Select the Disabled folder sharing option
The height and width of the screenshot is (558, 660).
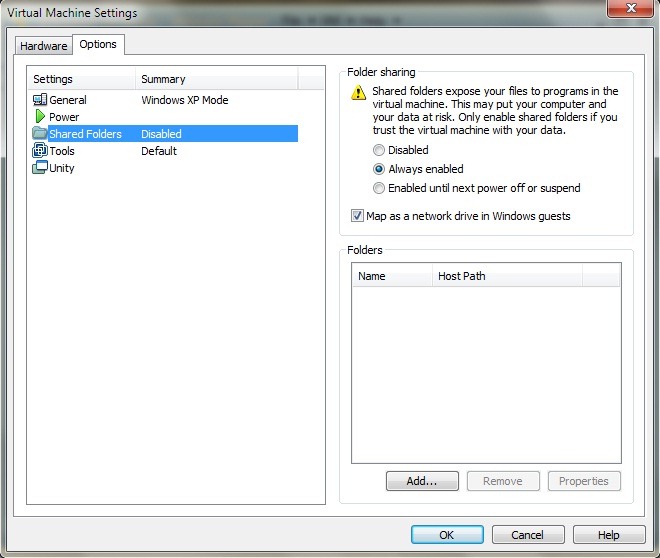tap(379, 150)
